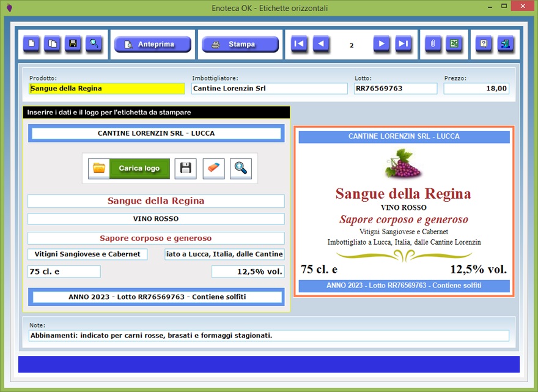Click the Note field with Abbinamenti text
538x392 pixels.
click(269, 335)
